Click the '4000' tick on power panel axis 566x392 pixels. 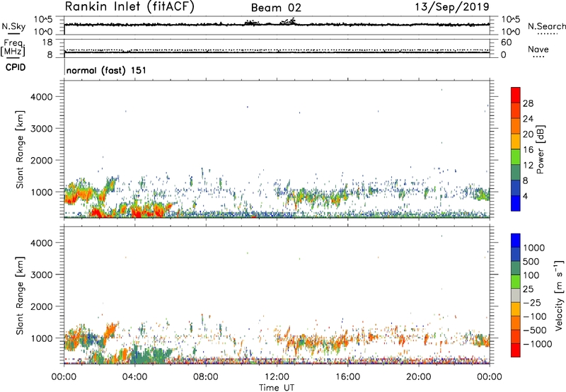[x=41, y=97]
